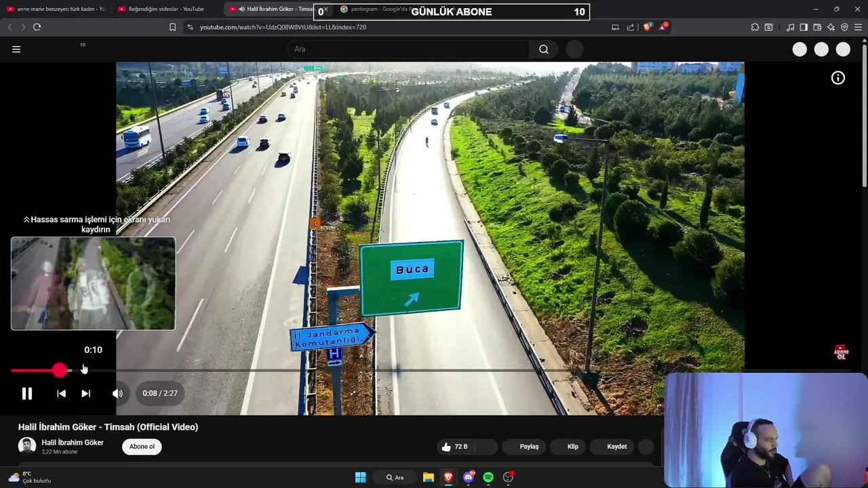Open the tab search icon beside extensions
The image size is (868, 488).
[x=768, y=27]
